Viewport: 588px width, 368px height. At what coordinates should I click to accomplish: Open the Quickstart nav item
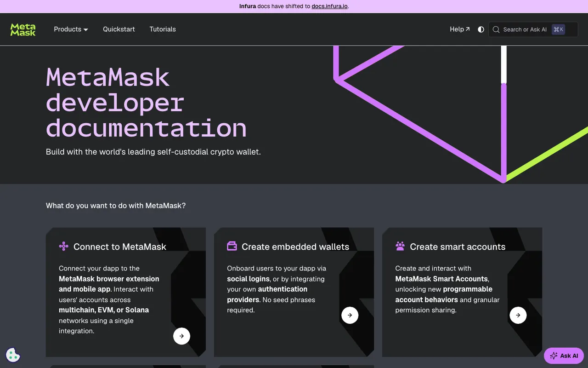pos(119,29)
